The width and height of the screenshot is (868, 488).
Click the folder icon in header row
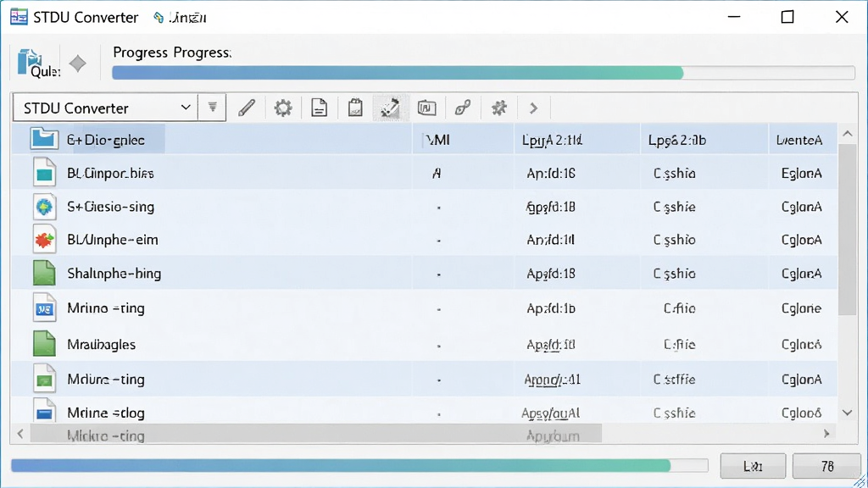coord(44,139)
